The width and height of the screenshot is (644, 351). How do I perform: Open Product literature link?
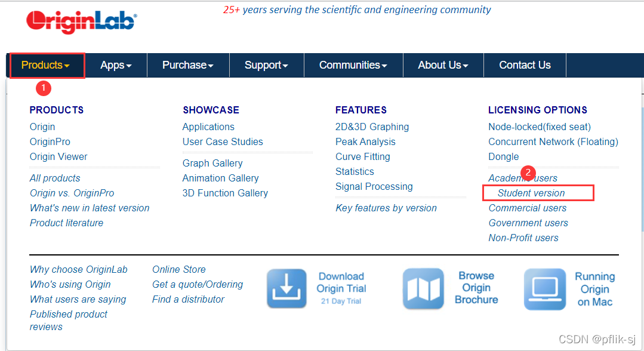coord(66,223)
